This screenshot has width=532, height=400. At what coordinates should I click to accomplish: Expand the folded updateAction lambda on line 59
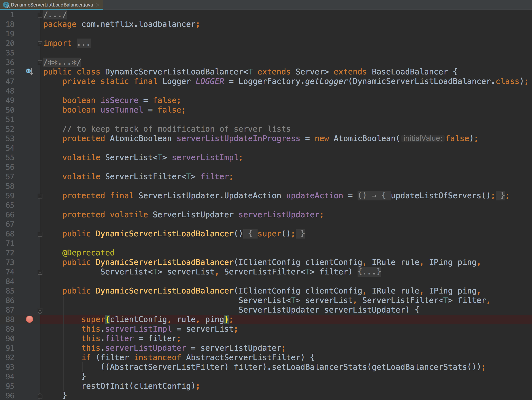[40, 196]
